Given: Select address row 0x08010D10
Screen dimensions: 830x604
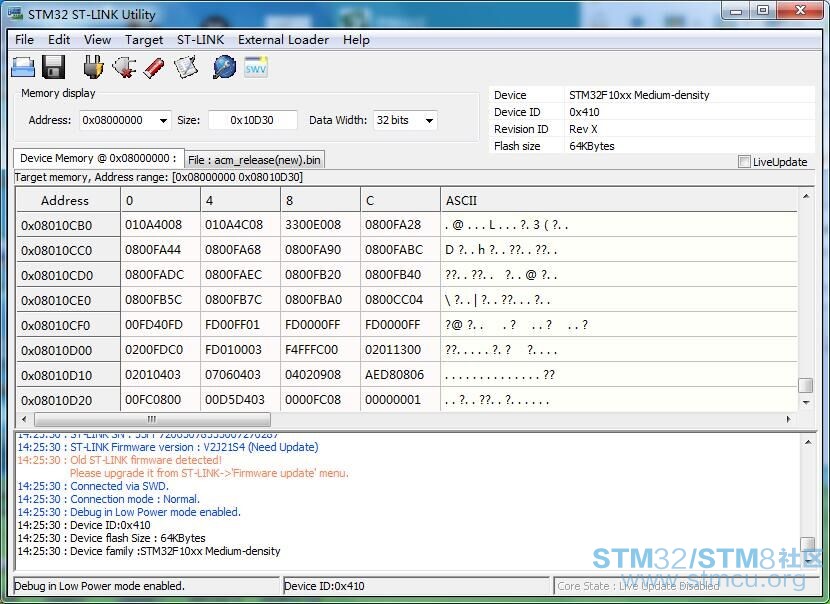Looking at the screenshot, I should [x=68, y=375].
